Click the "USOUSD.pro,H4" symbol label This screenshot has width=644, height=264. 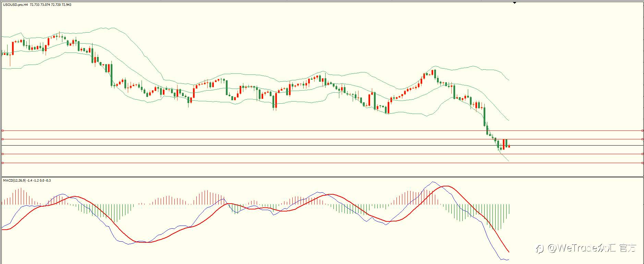(16, 5)
